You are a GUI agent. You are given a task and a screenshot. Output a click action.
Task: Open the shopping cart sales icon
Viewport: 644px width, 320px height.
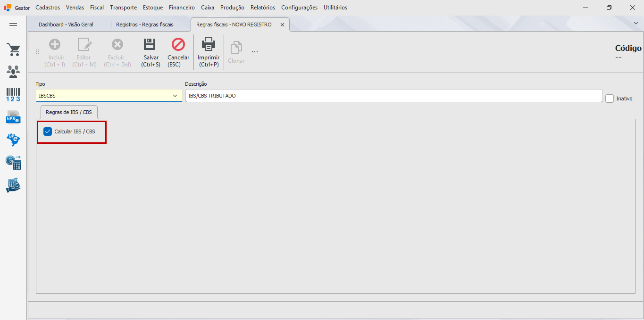click(13, 49)
